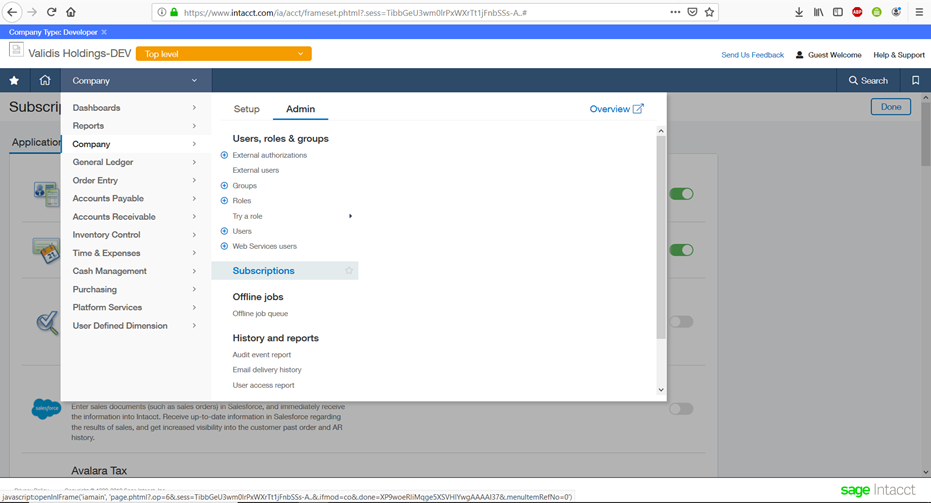Open Accounts Receivable menu item
The width and height of the screenshot is (931, 503).
pos(114,217)
